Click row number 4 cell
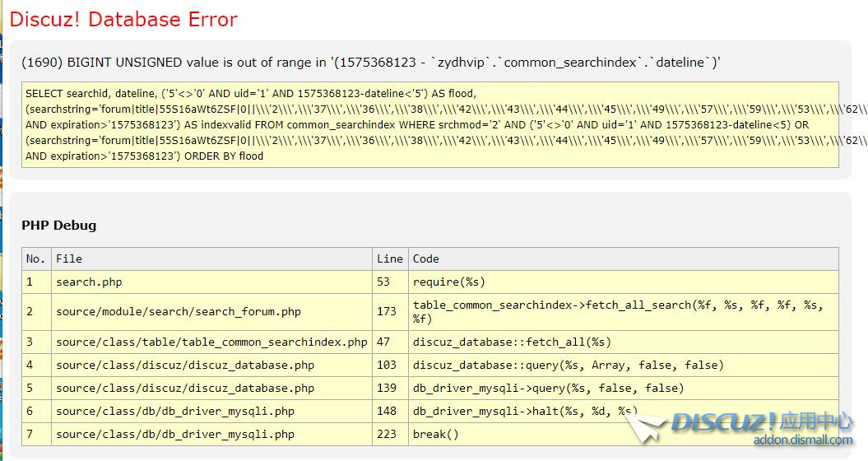Screen dimensions: 868x461 tap(36, 366)
